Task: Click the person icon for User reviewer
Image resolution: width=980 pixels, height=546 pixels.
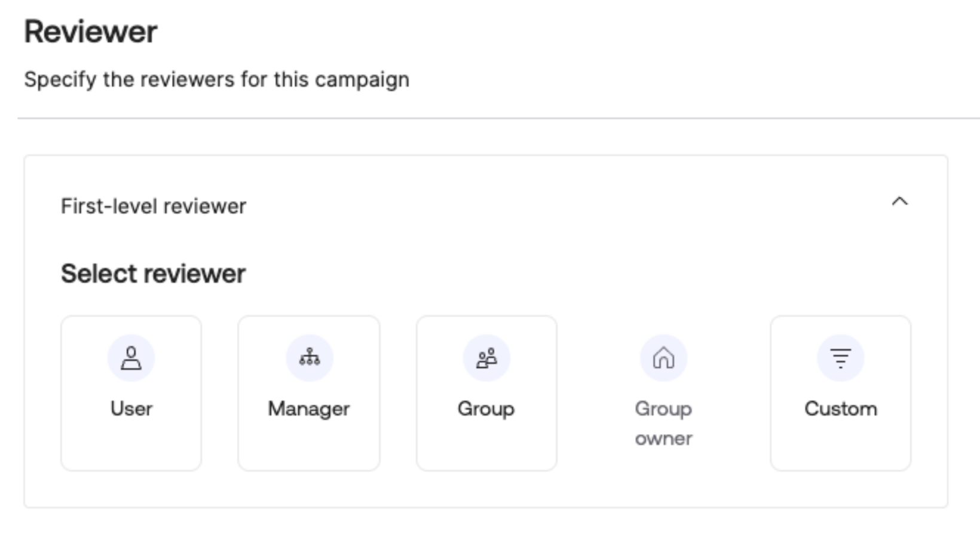Action: coord(131,358)
